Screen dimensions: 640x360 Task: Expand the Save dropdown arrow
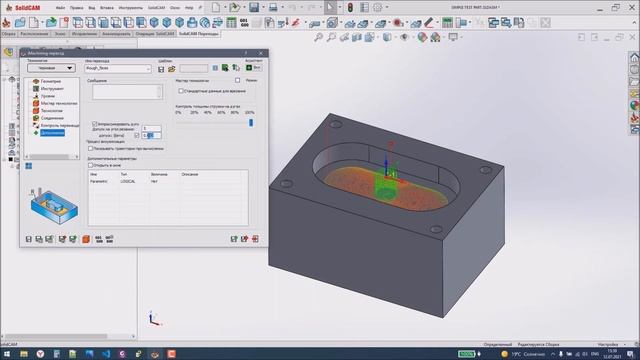pos(263,7)
